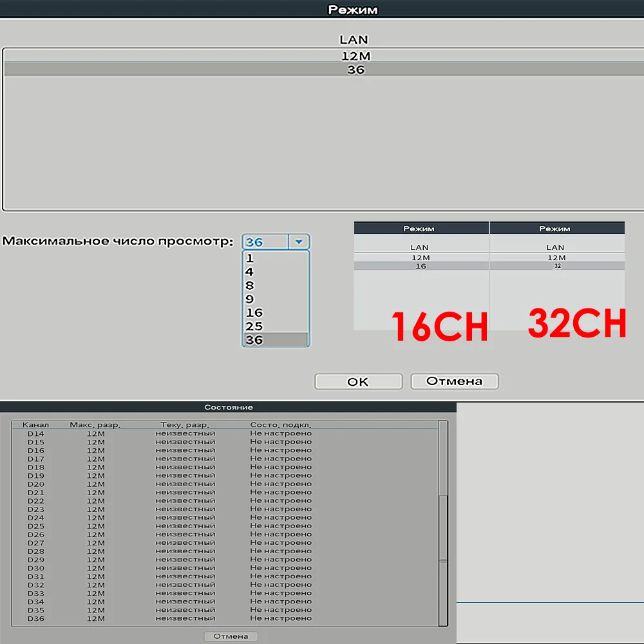
Task: Select channel D29 row
Action: 225,560
